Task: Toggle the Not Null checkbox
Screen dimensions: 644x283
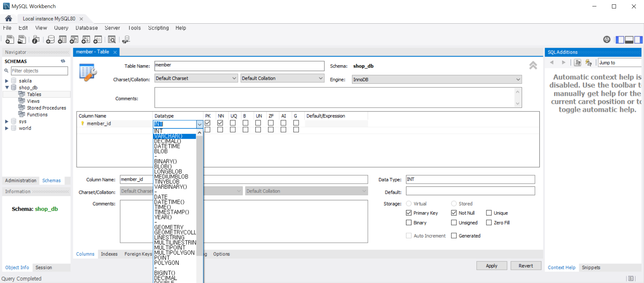Action: 454,213
